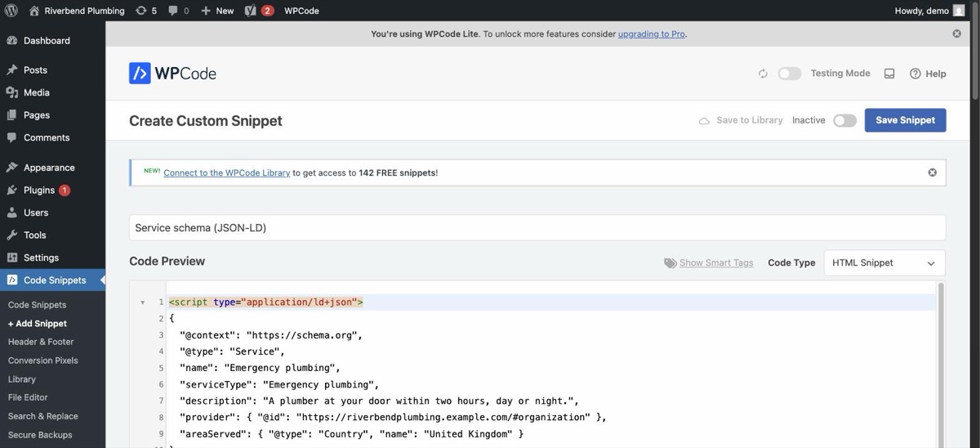The width and height of the screenshot is (980, 448).
Task: Collapse code fold arrow on line 1
Action: pos(143,302)
